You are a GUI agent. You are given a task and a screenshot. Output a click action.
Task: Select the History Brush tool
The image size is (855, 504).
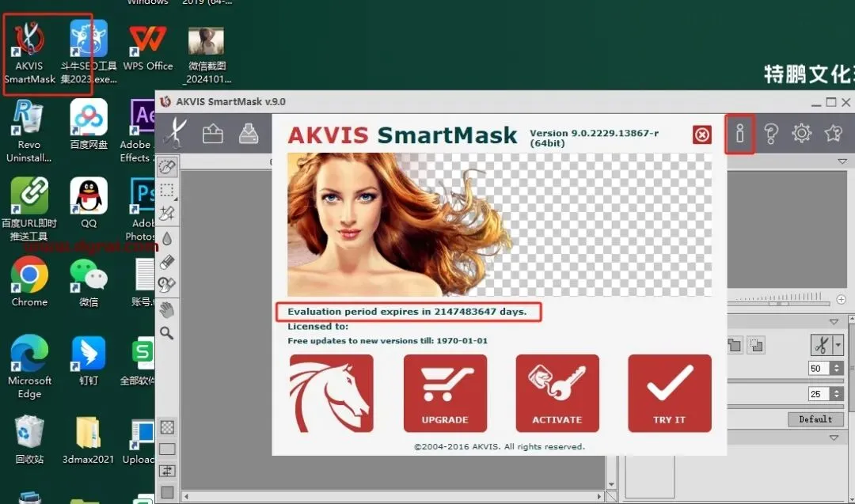pos(167,284)
